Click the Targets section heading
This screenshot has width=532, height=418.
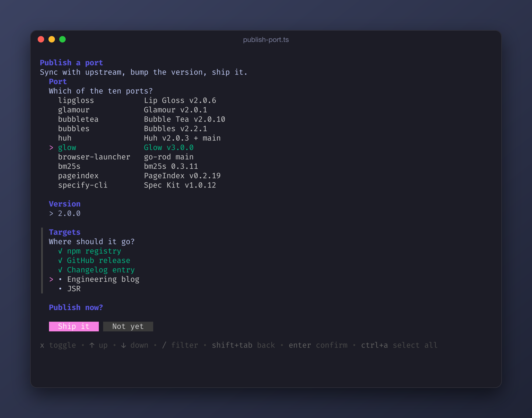65,232
